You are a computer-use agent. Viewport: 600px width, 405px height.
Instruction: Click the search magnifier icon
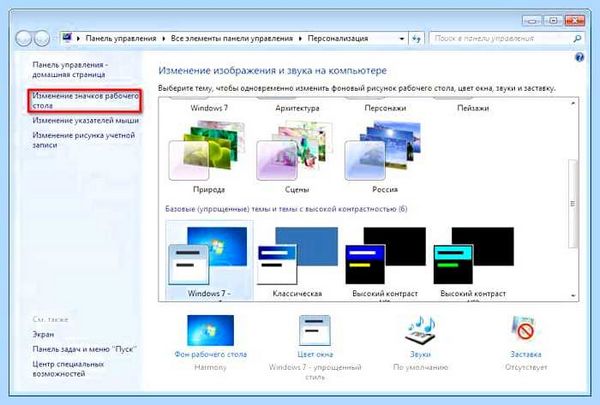[577, 38]
